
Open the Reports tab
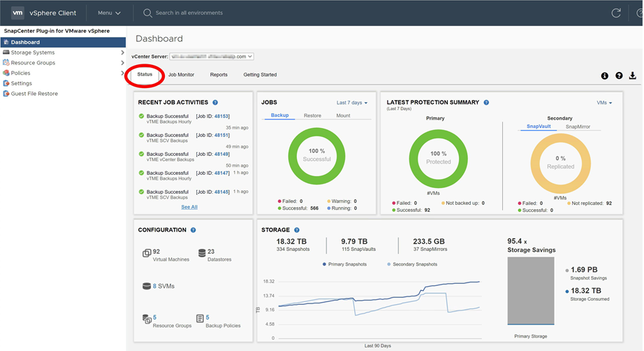(219, 74)
